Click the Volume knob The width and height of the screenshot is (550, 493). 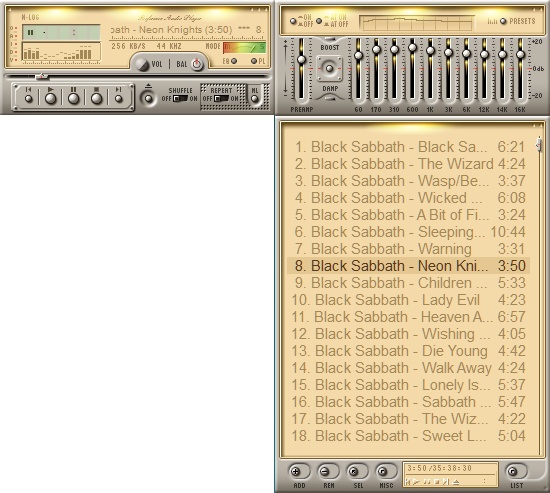tap(142, 65)
